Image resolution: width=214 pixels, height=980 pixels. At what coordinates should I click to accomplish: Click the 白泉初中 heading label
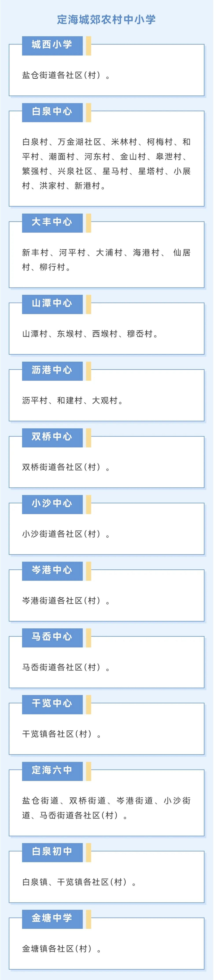53,852
